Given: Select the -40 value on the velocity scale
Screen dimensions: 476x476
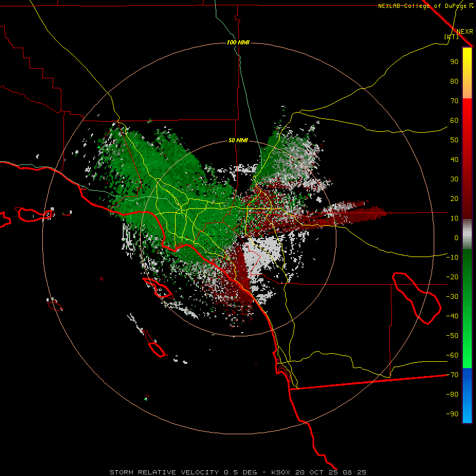Looking at the screenshot, I should pos(452,316).
